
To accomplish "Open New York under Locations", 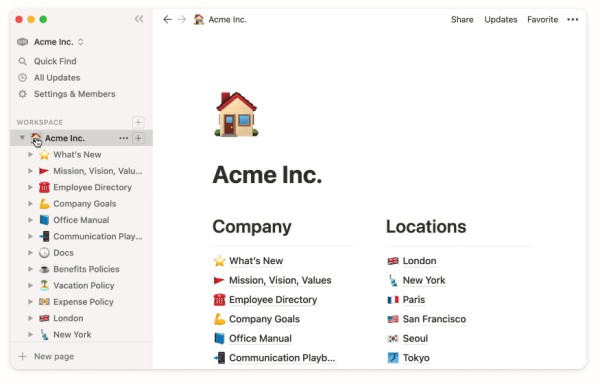I will tap(424, 280).
